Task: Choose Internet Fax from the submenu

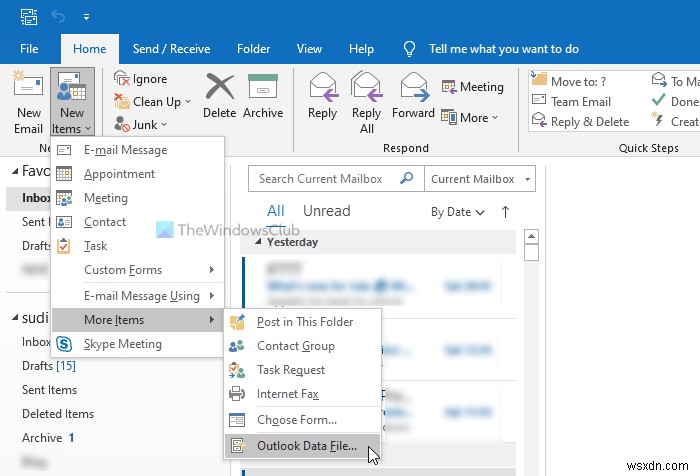Action: click(303, 394)
